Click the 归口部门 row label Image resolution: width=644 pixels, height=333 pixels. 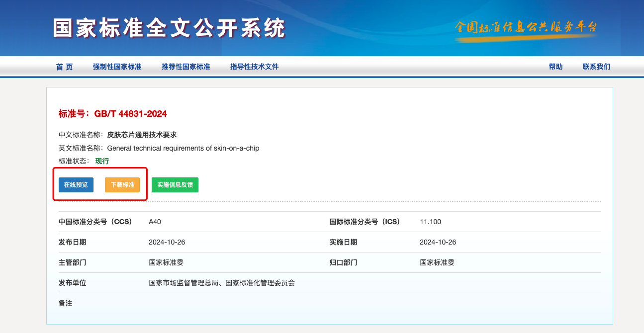344,262
